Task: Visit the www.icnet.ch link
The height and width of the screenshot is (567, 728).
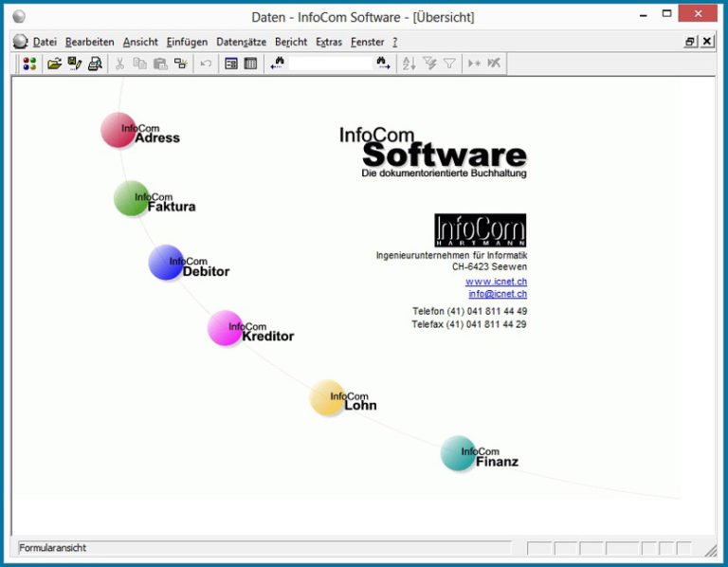Action: (496, 282)
